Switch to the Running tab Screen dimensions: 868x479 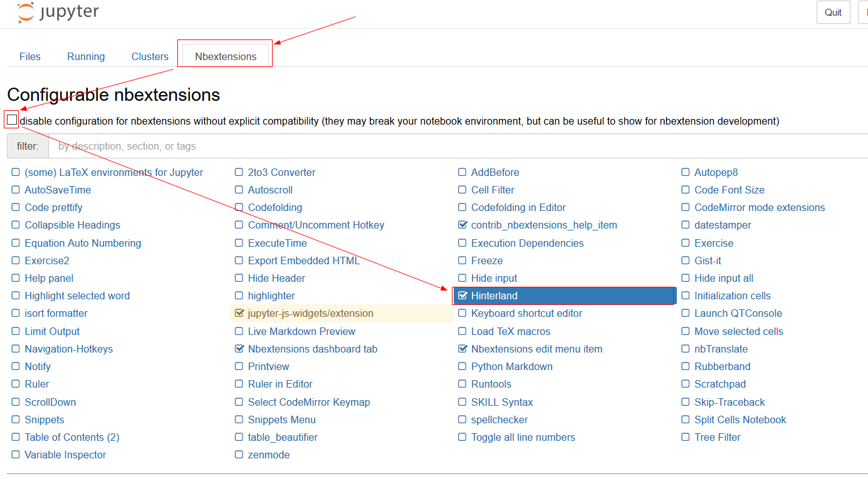pos(86,56)
